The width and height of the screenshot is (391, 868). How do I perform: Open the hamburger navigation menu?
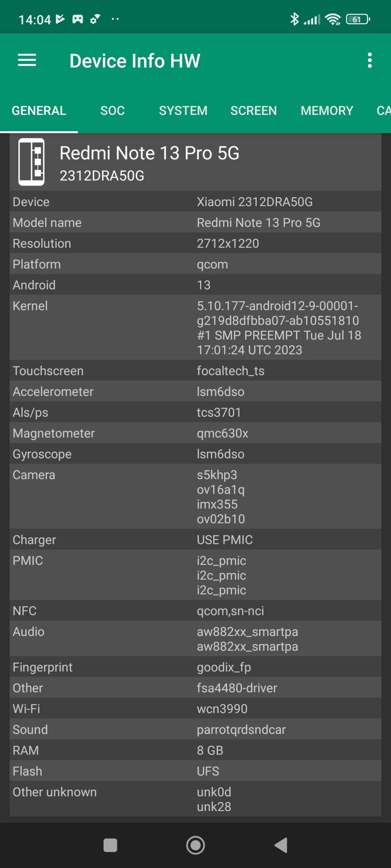pos(27,60)
